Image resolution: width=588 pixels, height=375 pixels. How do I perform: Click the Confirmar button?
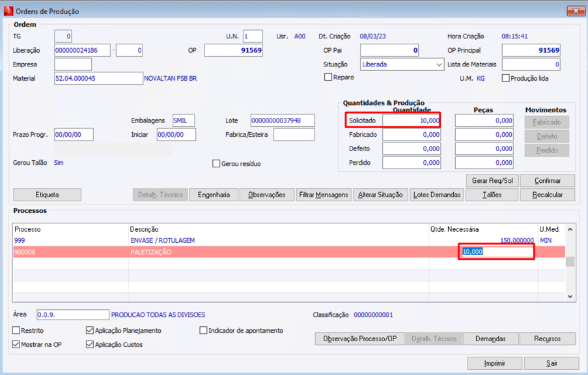pos(548,181)
